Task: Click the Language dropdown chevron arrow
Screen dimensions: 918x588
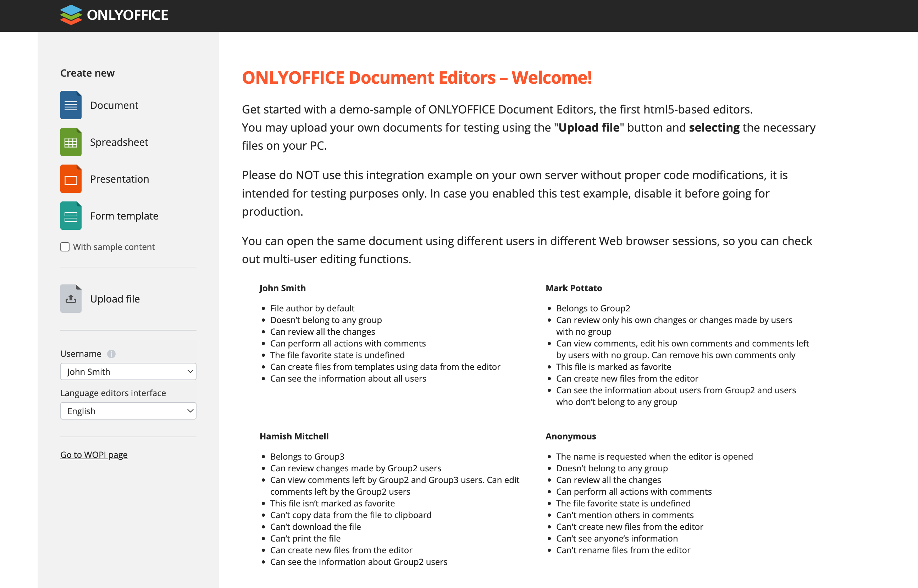Action: (x=190, y=411)
